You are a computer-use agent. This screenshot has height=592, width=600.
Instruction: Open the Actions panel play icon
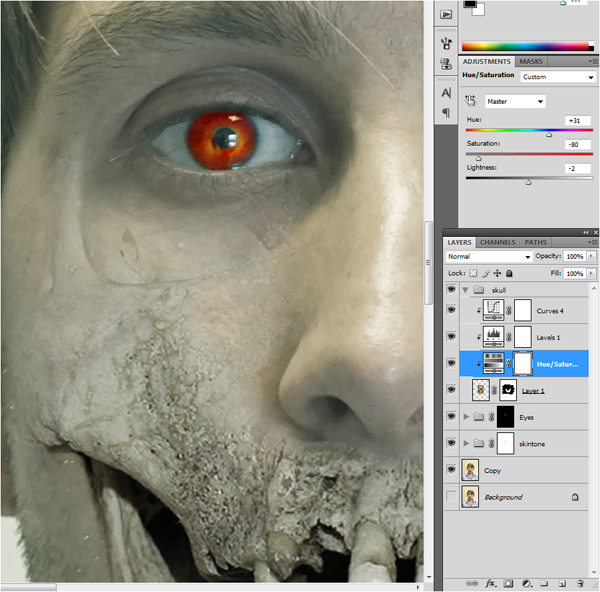446,15
